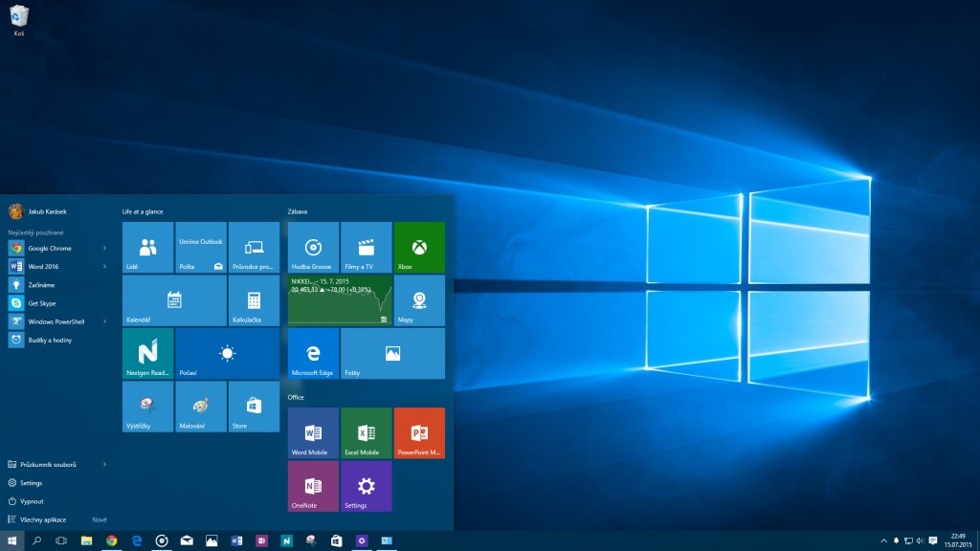Open the Microsoft Edge tile
Image resolution: width=980 pixels, height=551 pixels.
[313, 354]
